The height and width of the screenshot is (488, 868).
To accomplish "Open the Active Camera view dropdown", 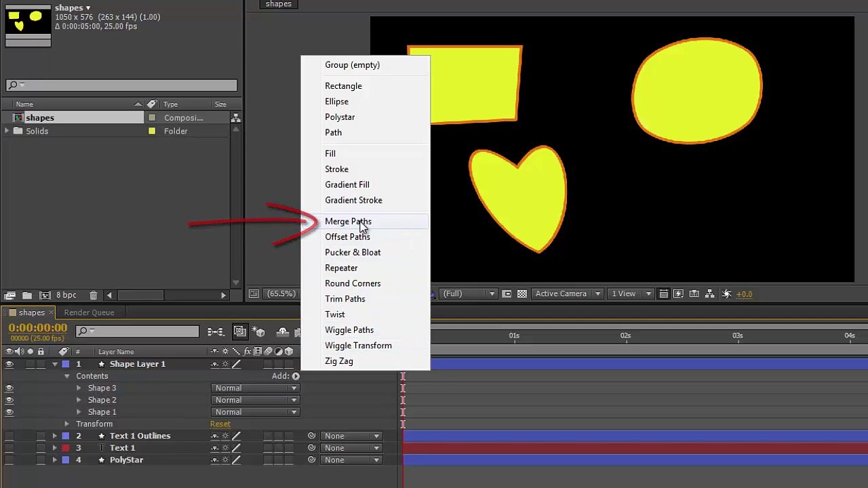I will tap(567, 294).
